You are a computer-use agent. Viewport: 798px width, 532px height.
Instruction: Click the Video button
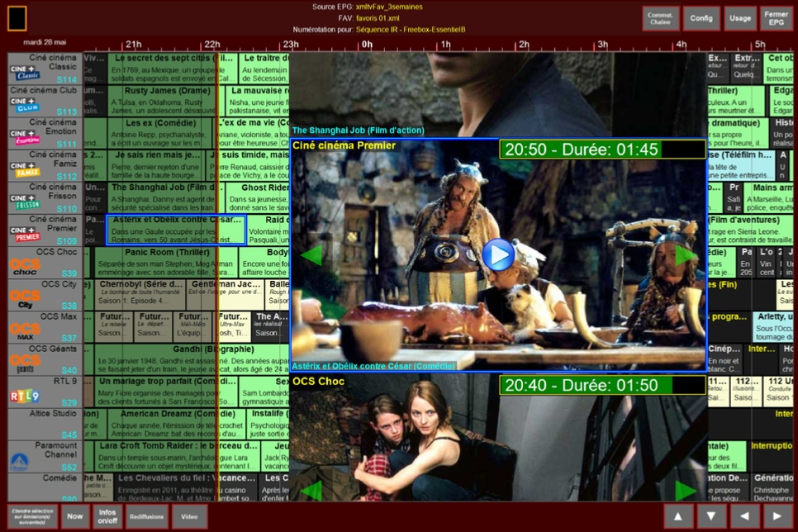click(x=189, y=516)
